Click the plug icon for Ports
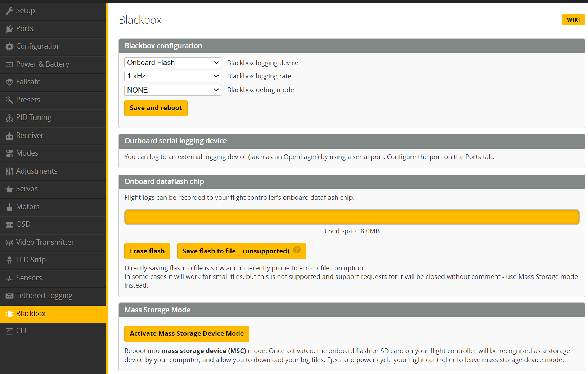This screenshot has width=588, height=374. click(9, 29)
